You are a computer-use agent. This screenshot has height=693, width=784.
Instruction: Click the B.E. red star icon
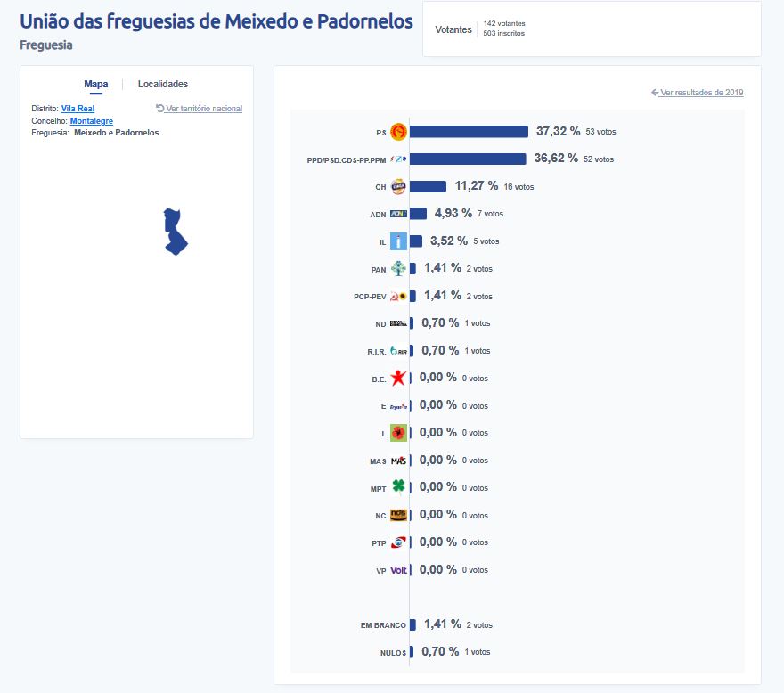398,378
